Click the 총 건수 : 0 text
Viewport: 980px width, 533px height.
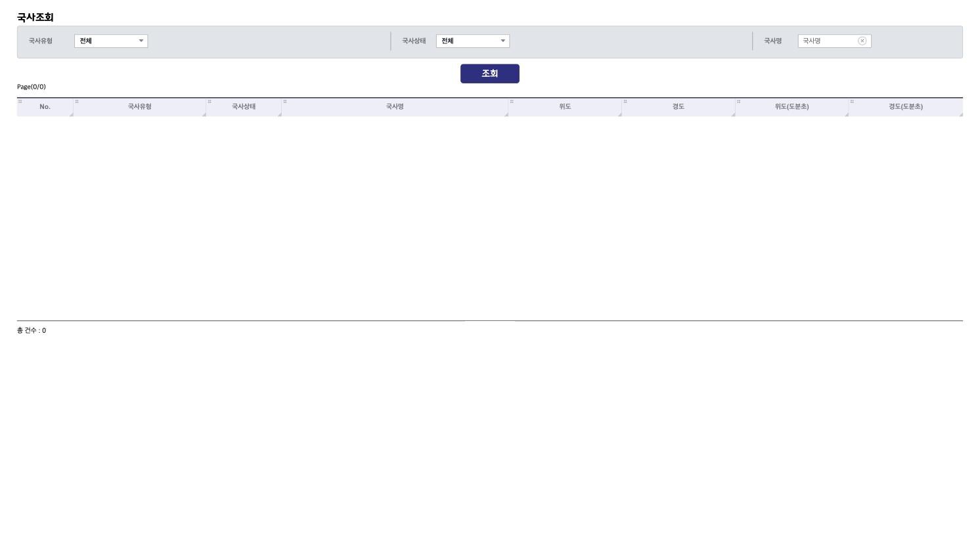pyautogui.click(x=32, y=331)
